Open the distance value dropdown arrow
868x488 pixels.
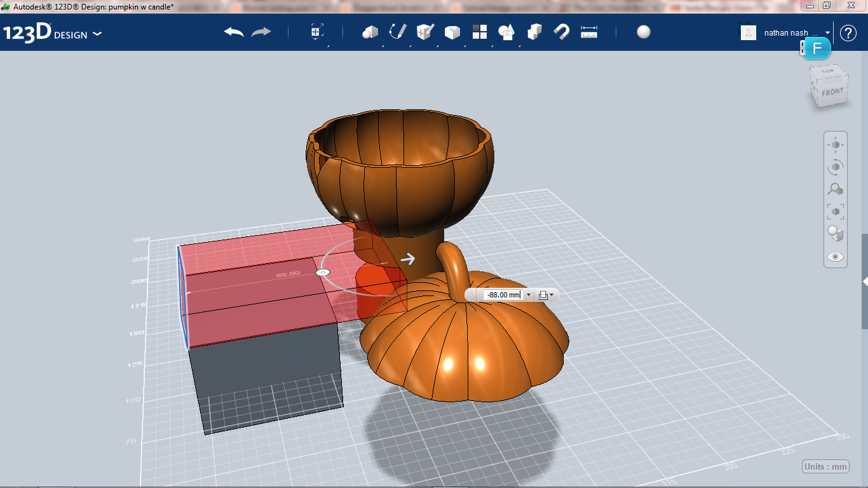[x=528, y=295]
